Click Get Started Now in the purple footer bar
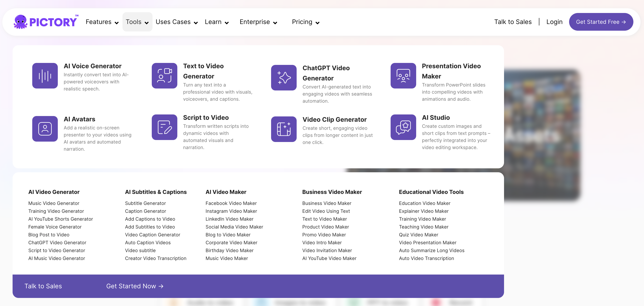Viewport: 644px width, 306px height. tap(135, 286)
